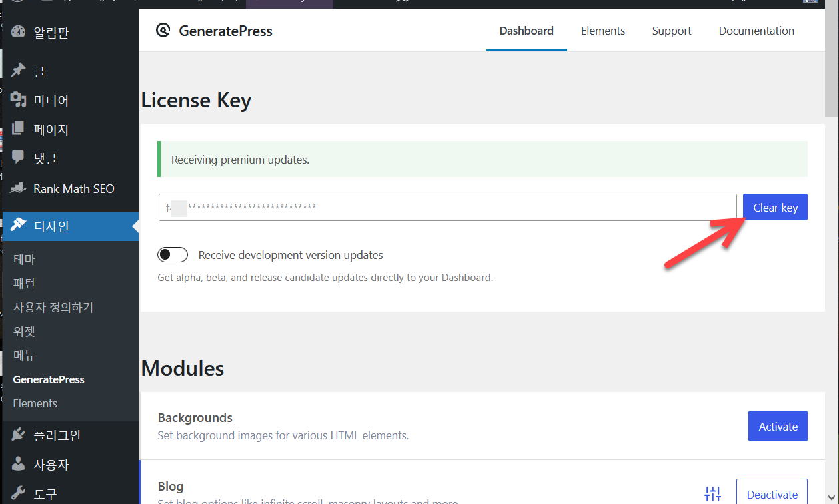Open Elements submenu item in sidebar
The height and width of the screenshot is (504, 839).
click(x=35, y=403)
